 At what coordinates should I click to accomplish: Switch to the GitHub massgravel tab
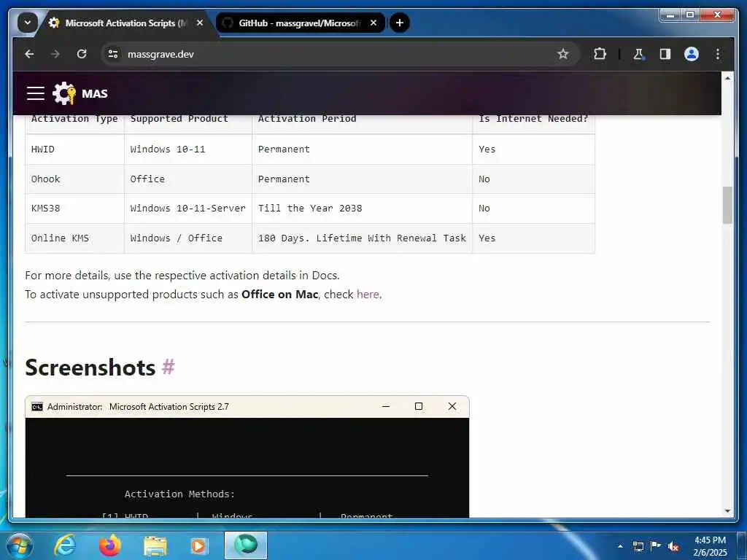click(x=298, y=23)
